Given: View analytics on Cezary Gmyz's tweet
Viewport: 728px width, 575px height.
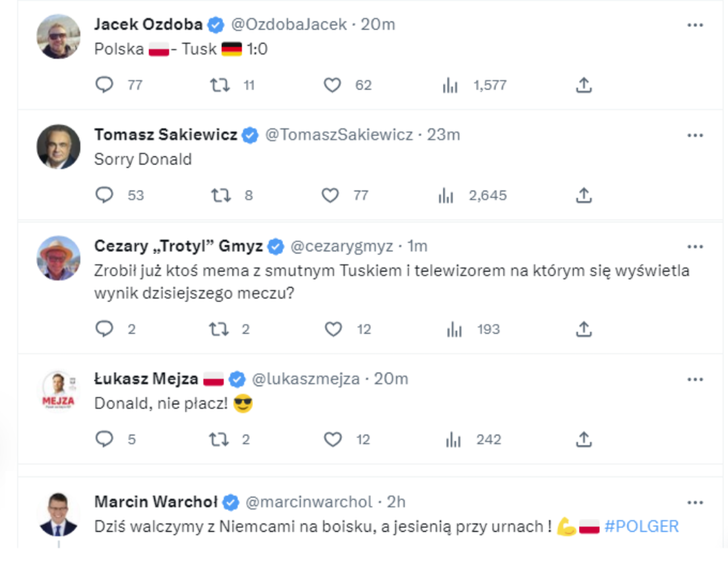Looking at the screenshot, I should coord(454,329).
